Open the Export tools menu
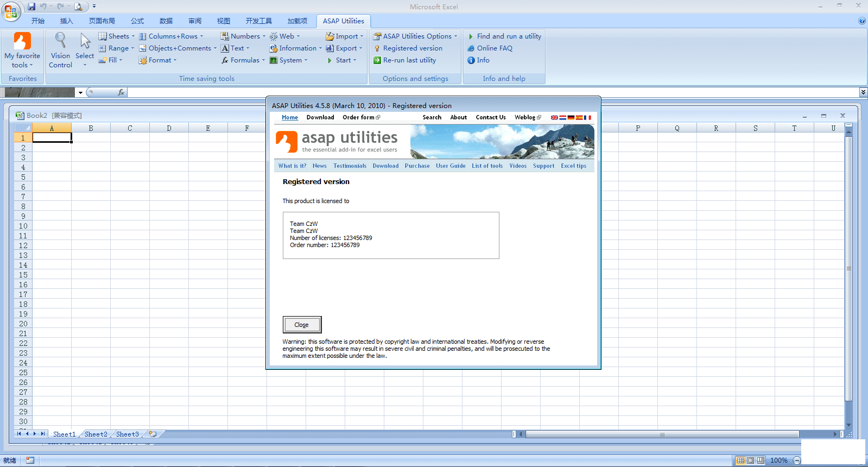The height and width of the screenshot is (467, 868). (x=344, y=48)
